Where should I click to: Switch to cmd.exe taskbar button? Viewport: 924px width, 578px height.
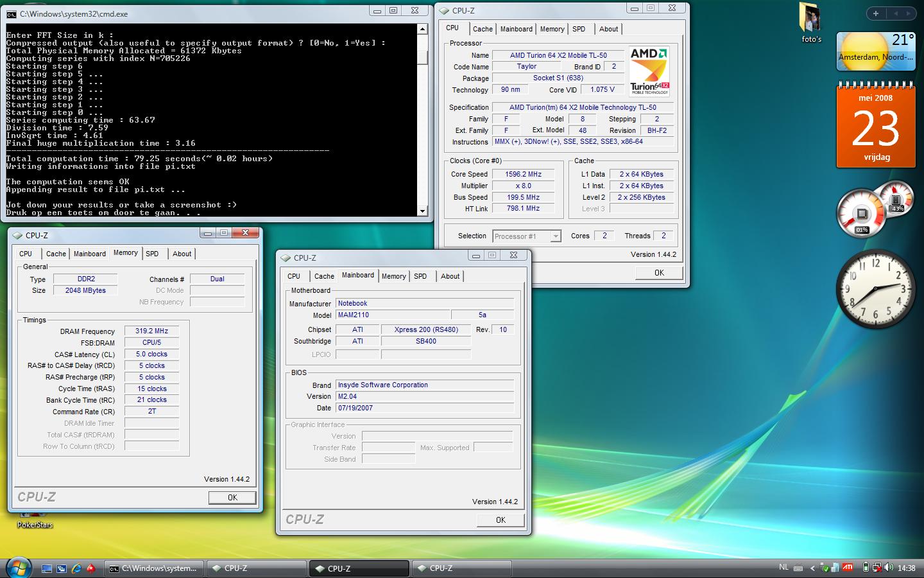point(154,568)
